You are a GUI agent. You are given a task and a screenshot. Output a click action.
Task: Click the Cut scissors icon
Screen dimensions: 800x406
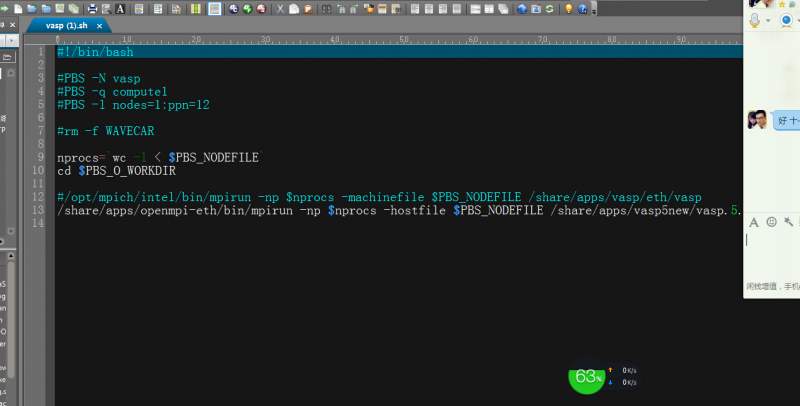280,9
